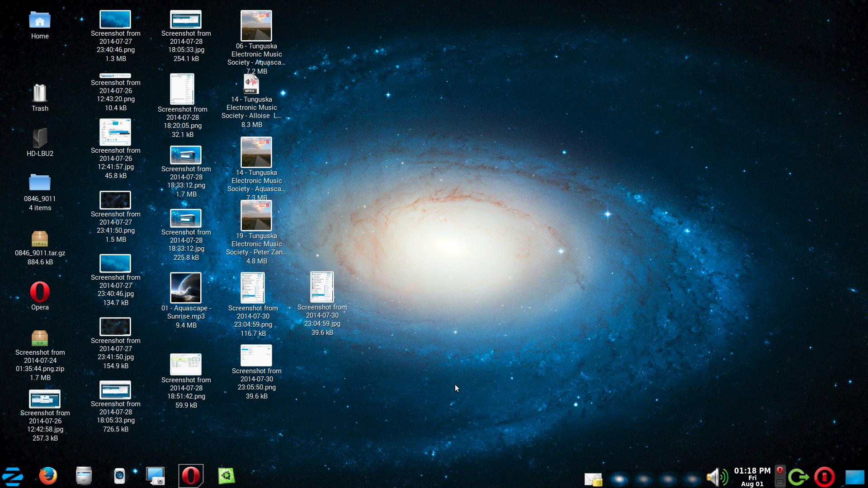Open the mail lock tray icon
This screenshot has height=488, width=868.
[593, 479]
